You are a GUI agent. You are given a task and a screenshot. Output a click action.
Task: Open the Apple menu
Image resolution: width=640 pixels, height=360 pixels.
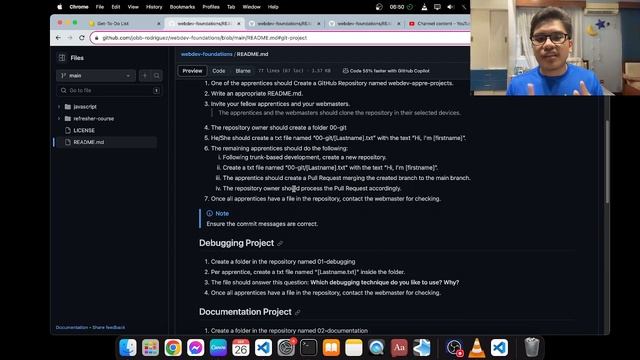tap(60, 7)
